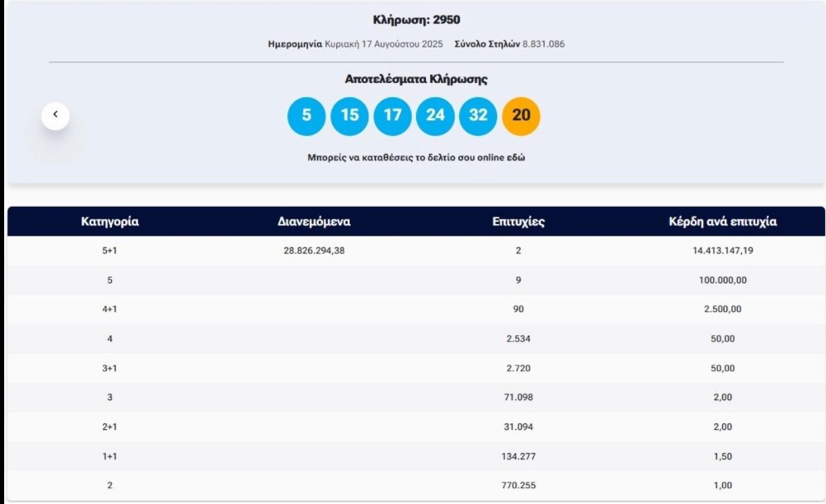Click the jackpot amount 28.826.294,38

coord(314,251)
